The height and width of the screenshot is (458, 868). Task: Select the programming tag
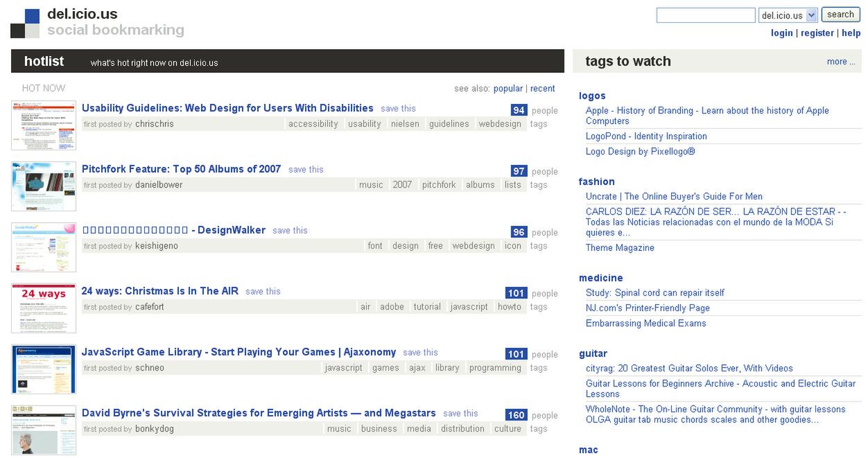[495, 368]
